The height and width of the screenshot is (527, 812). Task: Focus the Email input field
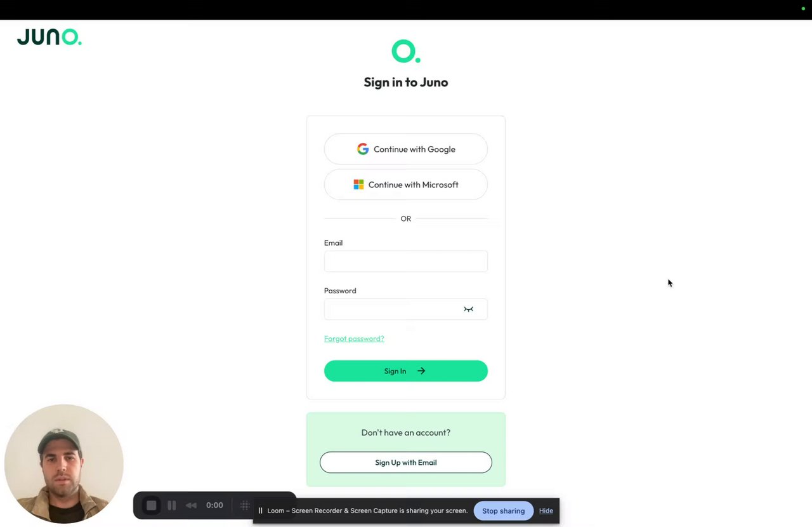(406, 261)
